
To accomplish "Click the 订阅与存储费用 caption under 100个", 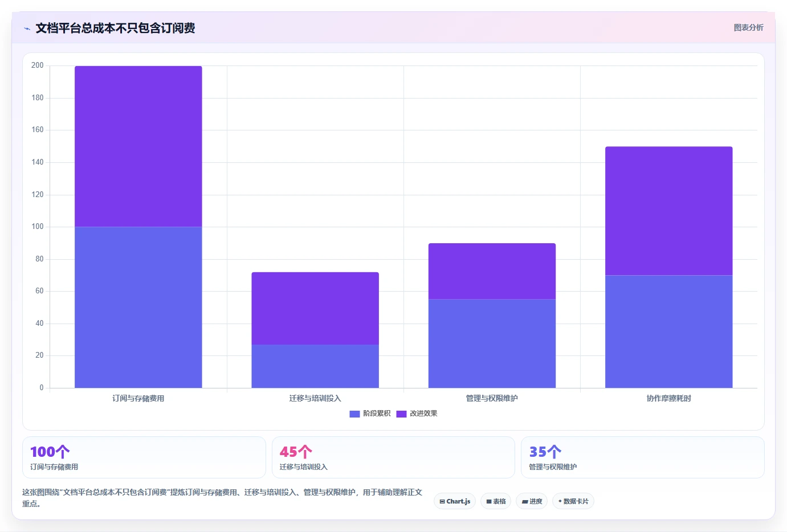I will click(54, 467).
